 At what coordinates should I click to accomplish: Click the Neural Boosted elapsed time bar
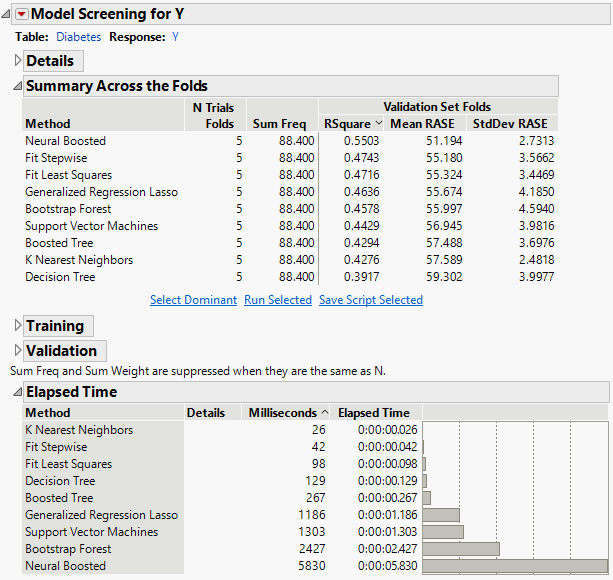click(514, 566)
